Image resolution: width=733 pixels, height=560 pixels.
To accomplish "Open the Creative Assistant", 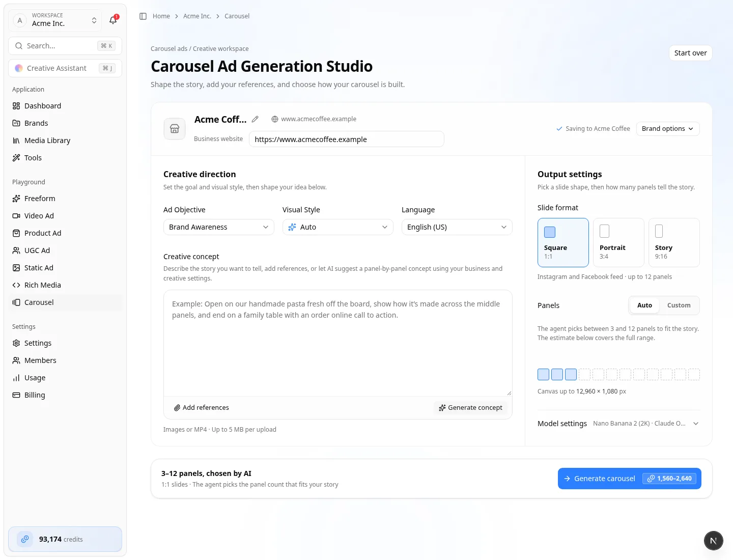I will point(65,68).
